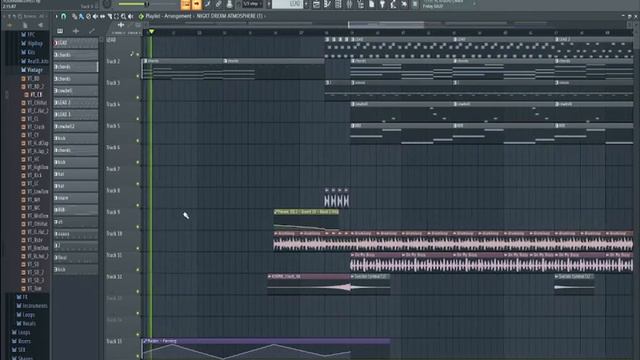Select the VT_Ride sample in browser
The image size is (640, 360).
click(x=33, y=240)
